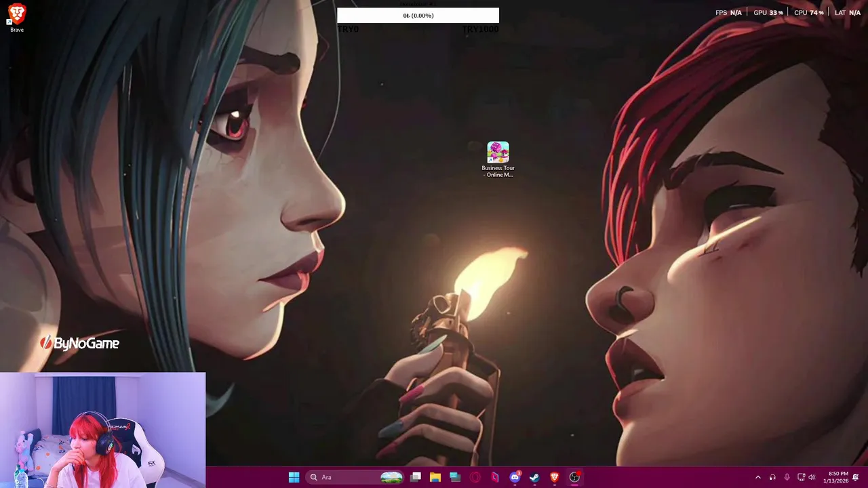Click the GPU 33% overlay reading
Image resolution: width=868 pixels, height=488 pixels.
[768, 13]
